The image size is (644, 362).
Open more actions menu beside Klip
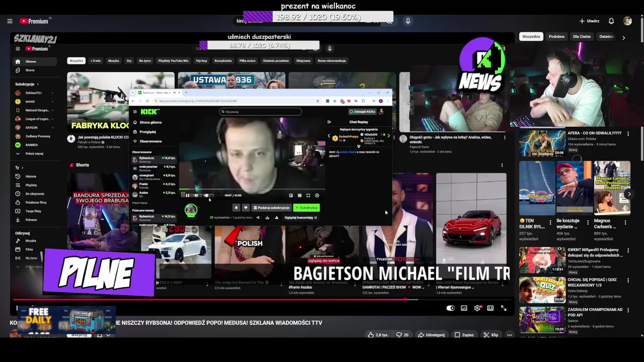510,335
